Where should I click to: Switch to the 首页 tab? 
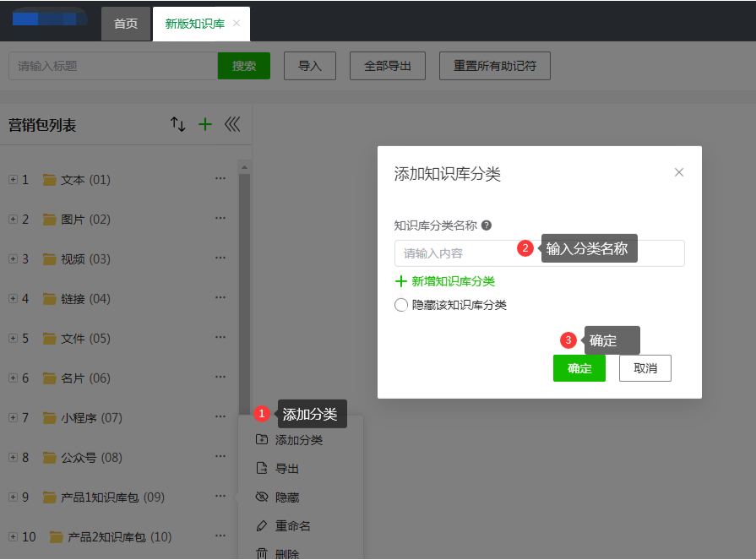coord(126,24)
